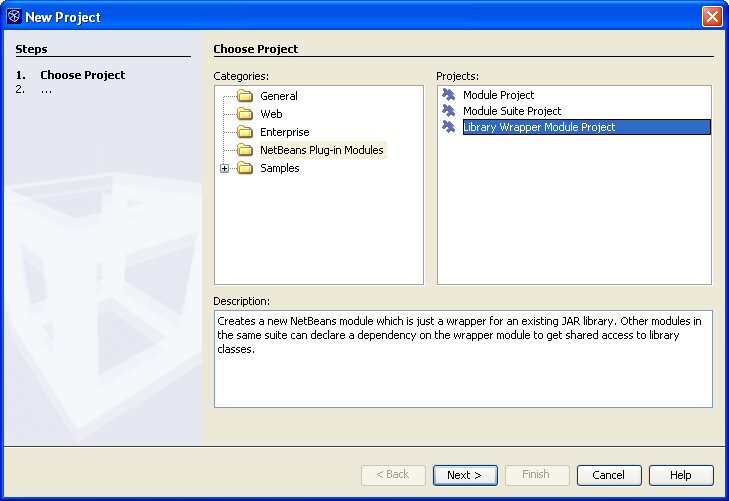
Task: Select the NetBeans Plug-in Modules category
Action: click(x=322, y=150)
